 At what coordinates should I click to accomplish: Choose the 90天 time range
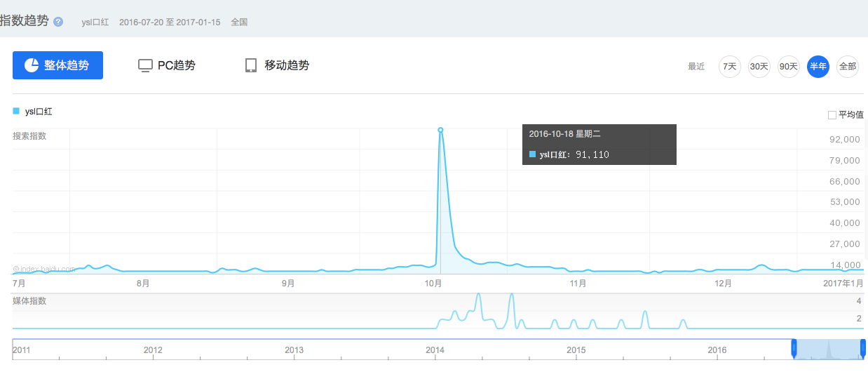tap(789, 67)
